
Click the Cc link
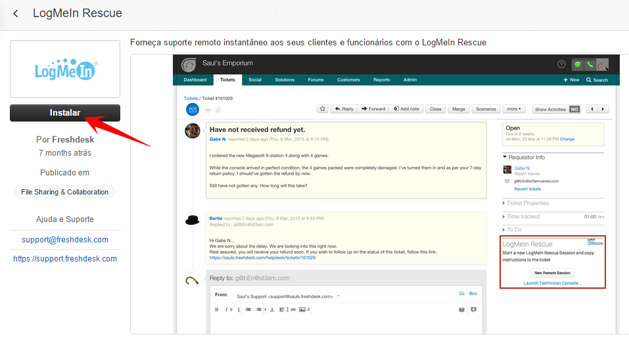461,294
